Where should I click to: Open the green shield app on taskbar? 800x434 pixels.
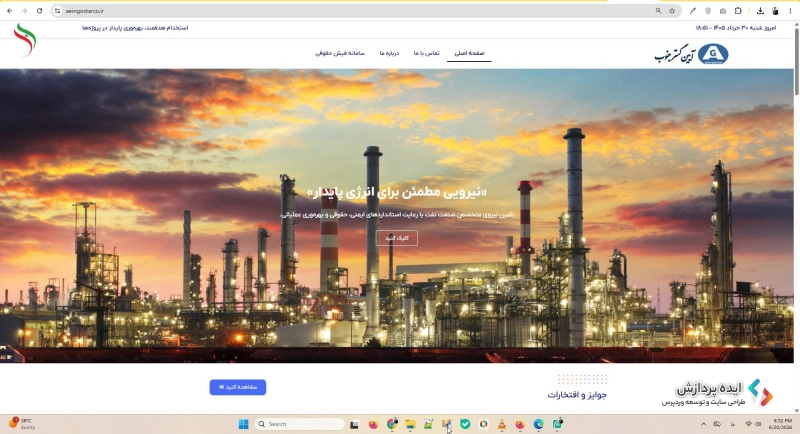coord(465,424)
